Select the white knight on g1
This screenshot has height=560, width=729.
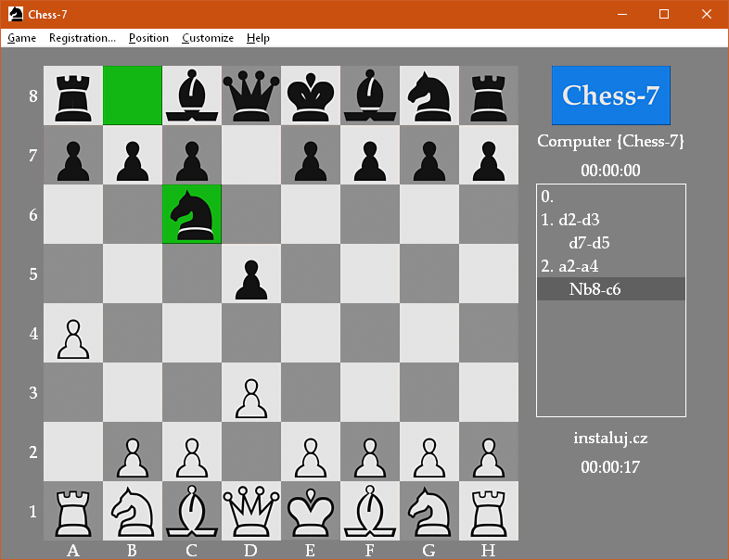(429, 511)
